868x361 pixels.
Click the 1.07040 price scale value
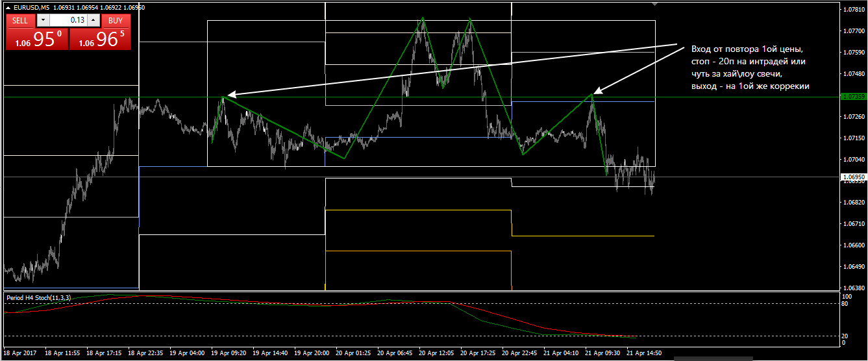tap(852, 159)
